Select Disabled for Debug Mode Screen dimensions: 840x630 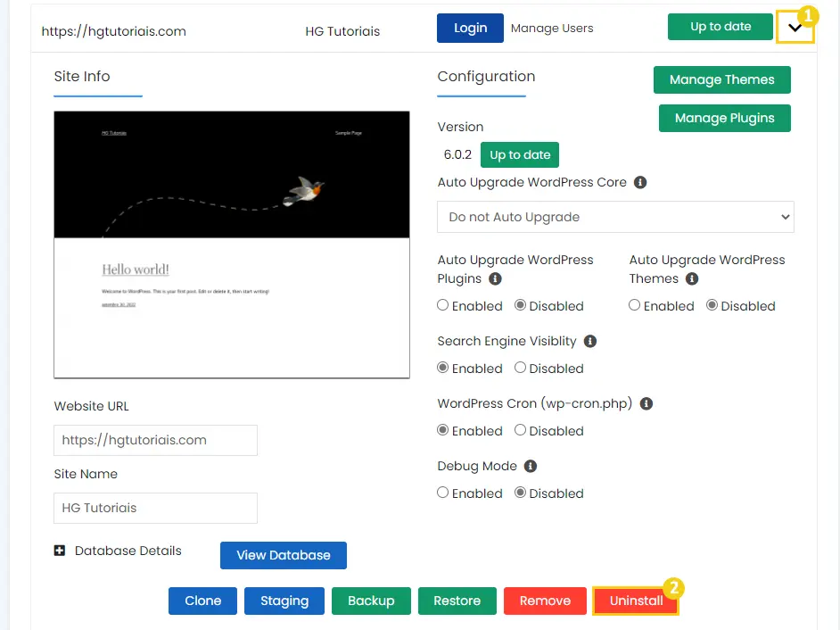click(x=520, y=493)
